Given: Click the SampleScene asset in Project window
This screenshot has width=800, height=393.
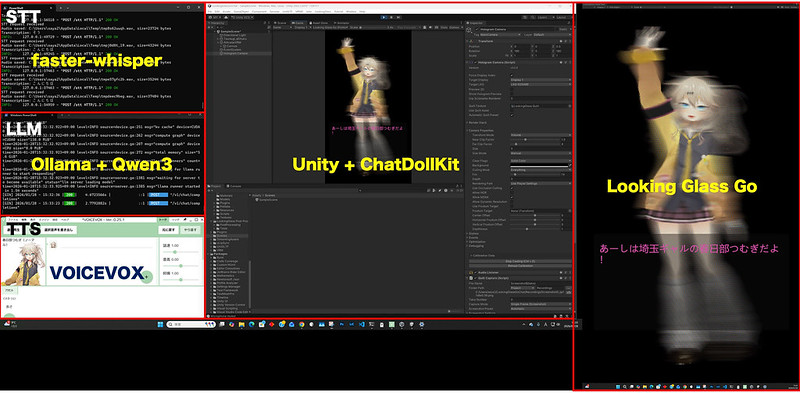Looking at the screenshot, I should coord(267,200).
